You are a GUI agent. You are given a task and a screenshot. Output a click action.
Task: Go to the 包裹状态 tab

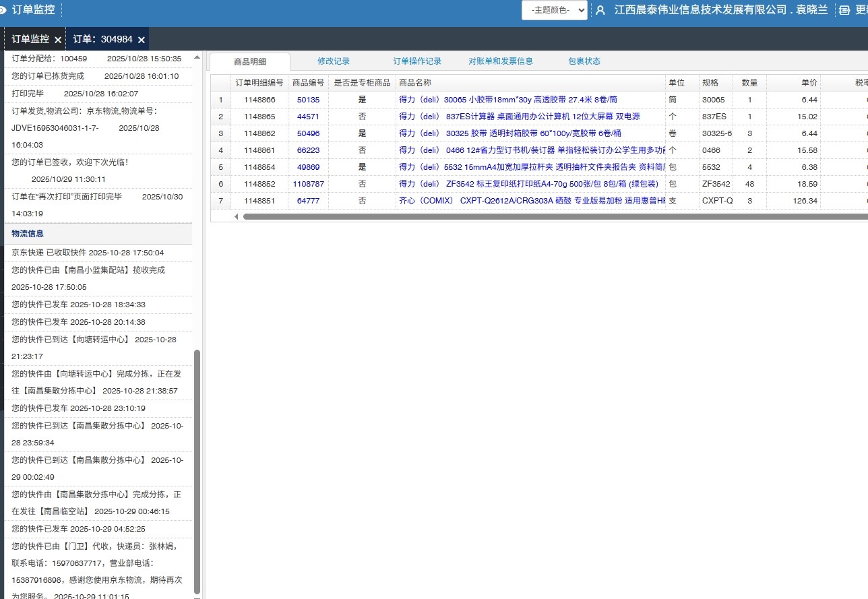584,61
